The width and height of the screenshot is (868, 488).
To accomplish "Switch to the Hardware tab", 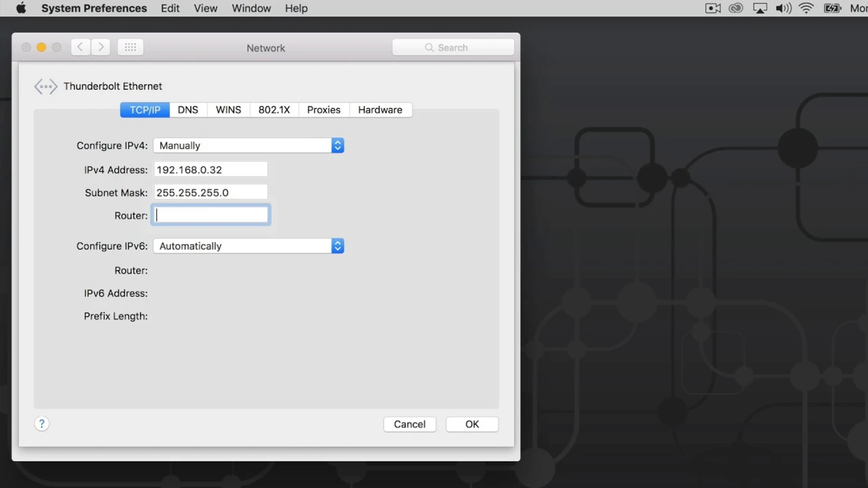I will [380, 110].
